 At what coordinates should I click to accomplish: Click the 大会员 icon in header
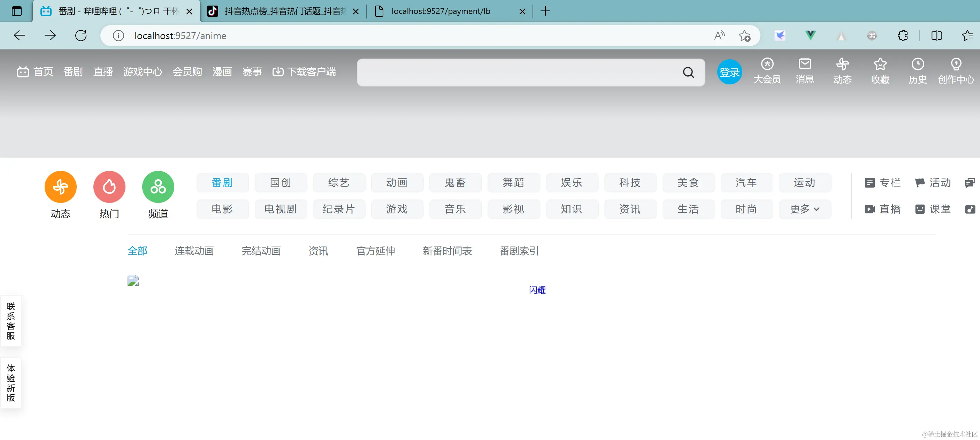tap(767, 64)
